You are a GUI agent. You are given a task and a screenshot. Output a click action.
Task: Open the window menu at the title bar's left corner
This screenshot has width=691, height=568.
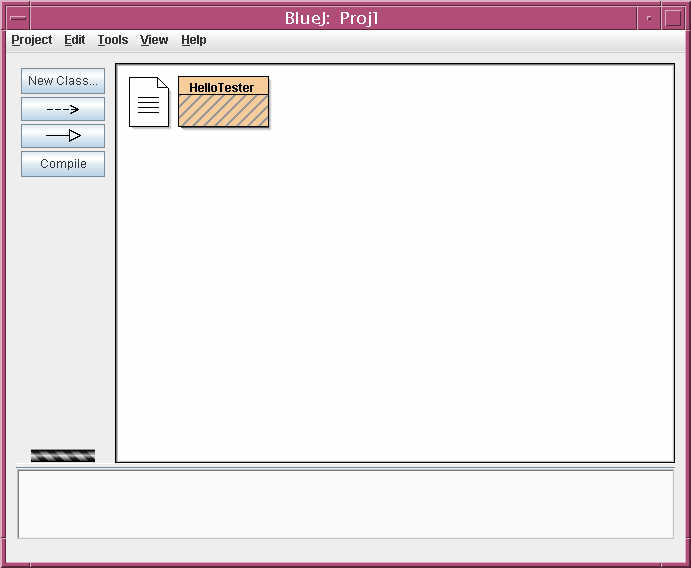(19, 19)
